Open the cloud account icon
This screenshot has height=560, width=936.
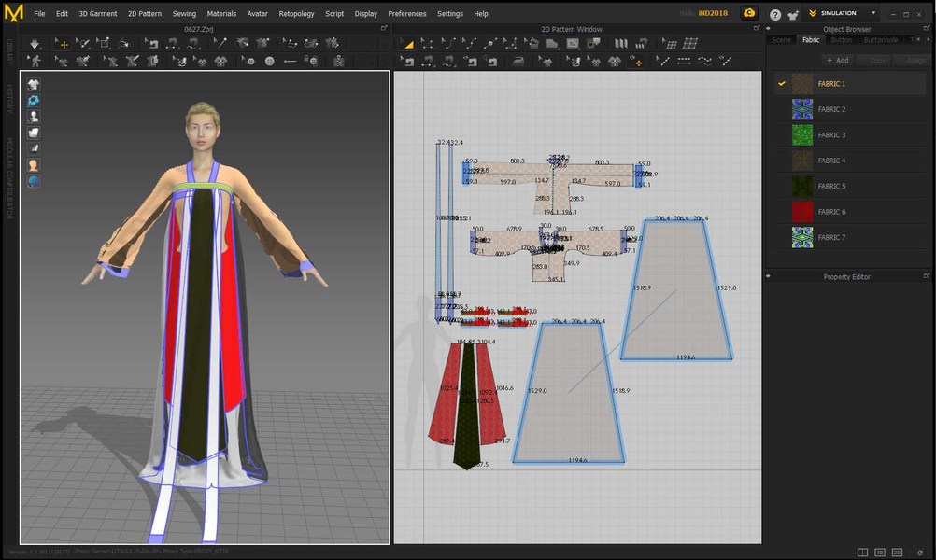click(748, 13)
